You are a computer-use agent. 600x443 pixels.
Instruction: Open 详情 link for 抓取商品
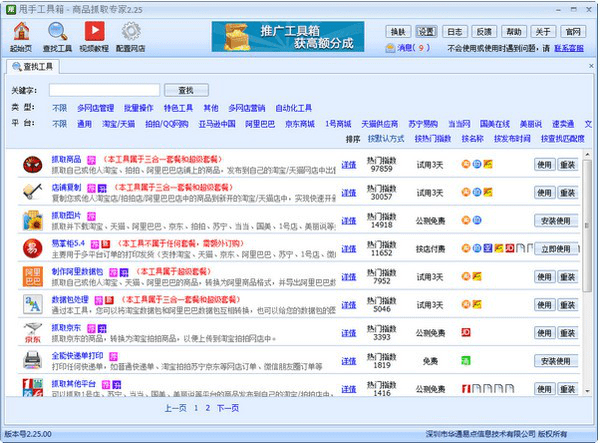[x=349, y=165]
